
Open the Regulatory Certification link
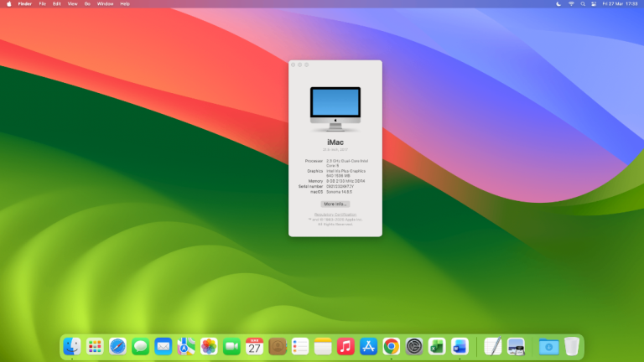click(x=335, y=214)
